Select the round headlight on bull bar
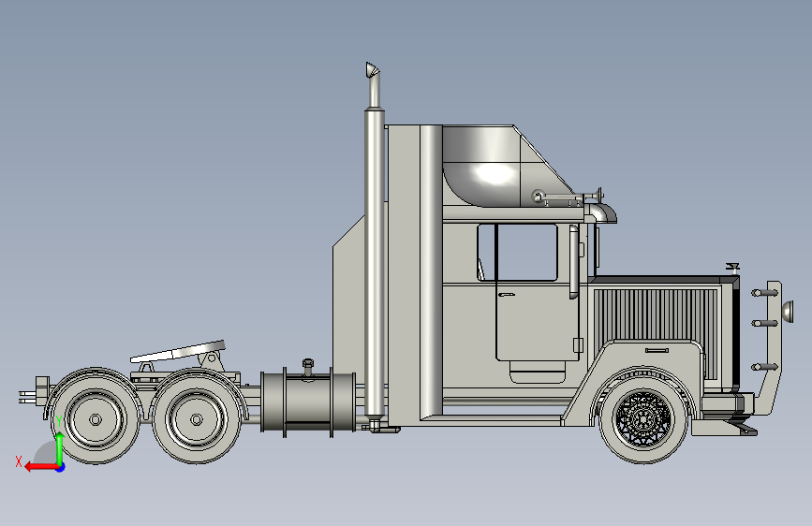This screenshot has width=812, height=526. (x=788, y=313)
